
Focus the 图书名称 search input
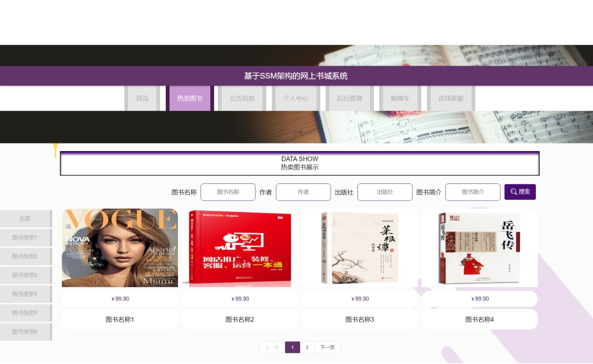click(228, 192)
